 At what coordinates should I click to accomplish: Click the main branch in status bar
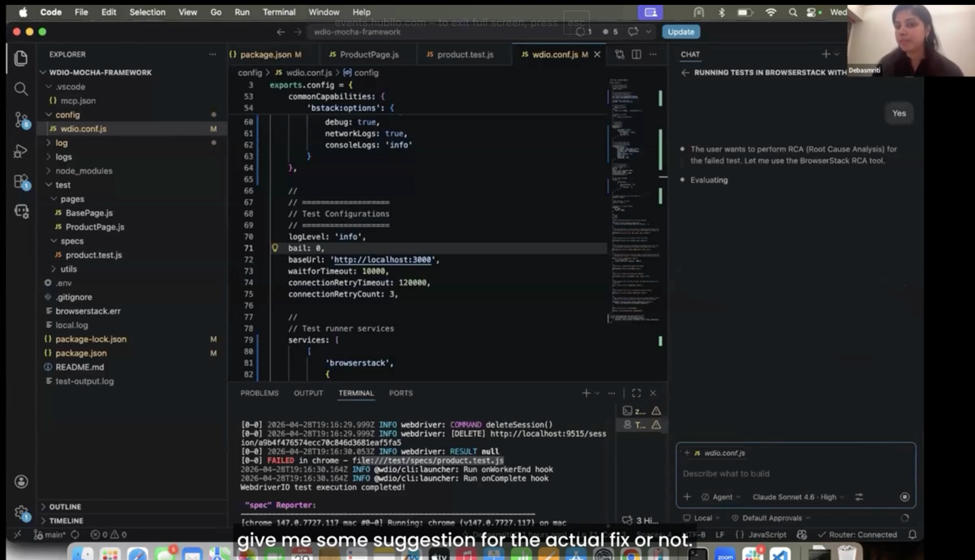tap(49, 535)
